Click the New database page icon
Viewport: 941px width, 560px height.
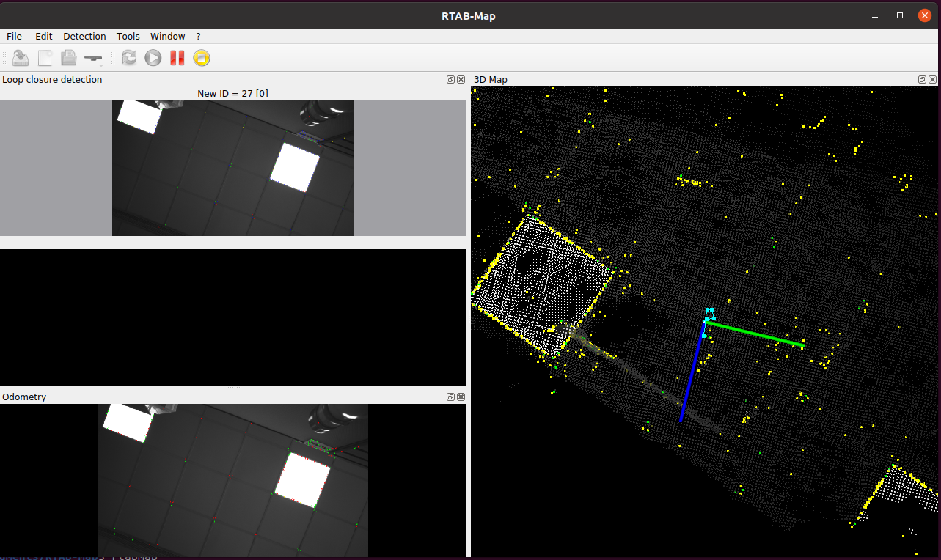point(45,58)
